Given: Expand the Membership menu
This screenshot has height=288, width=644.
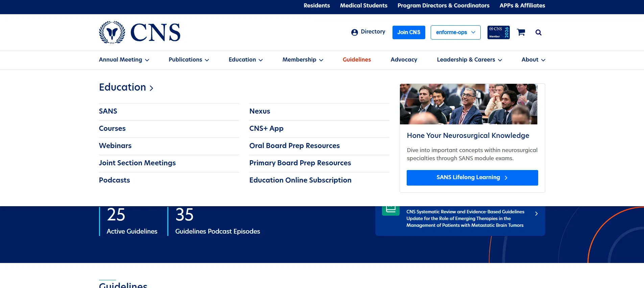Looking at the screenshot, I should [x=303, y=59].
